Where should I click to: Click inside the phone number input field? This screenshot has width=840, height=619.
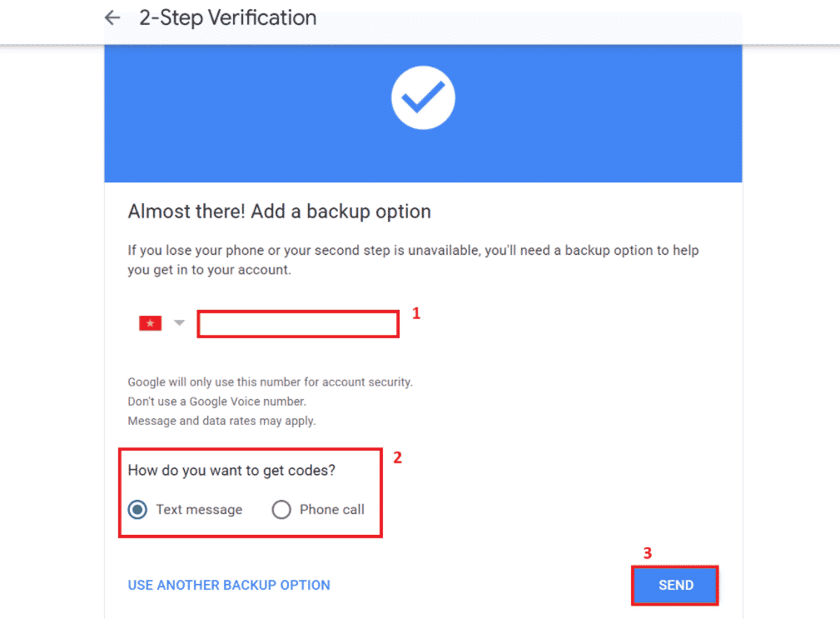click(x=297, y=324)
